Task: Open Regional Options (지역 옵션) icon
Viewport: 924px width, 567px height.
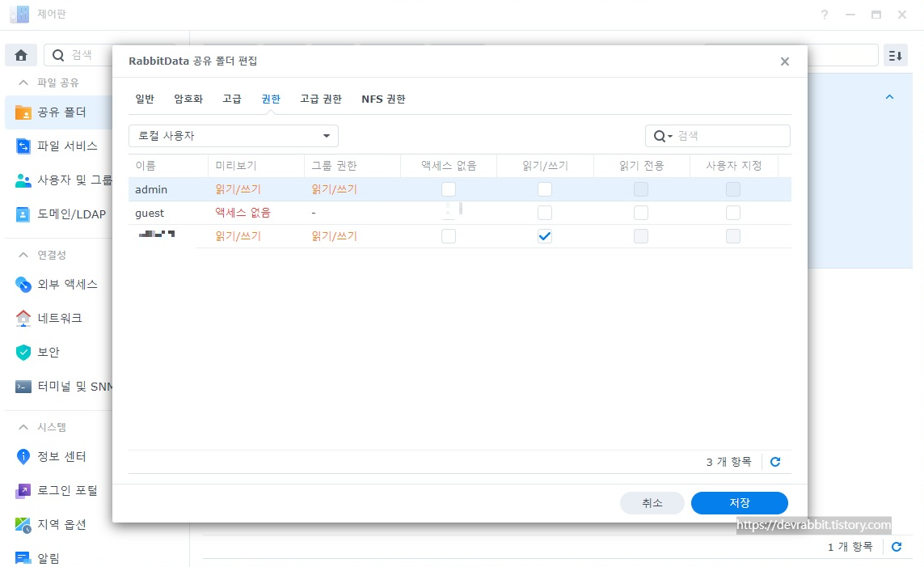Action: click(x=23, y=525)
